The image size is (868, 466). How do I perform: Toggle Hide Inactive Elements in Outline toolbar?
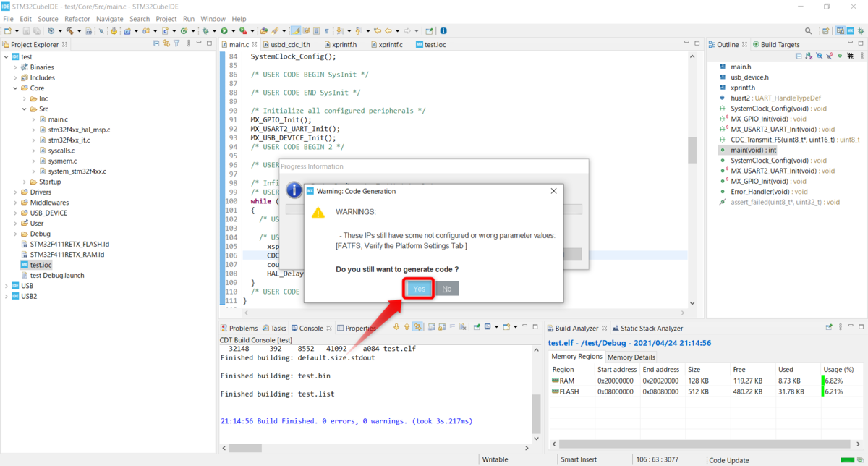pyautogui.click(x=850, y=56)
